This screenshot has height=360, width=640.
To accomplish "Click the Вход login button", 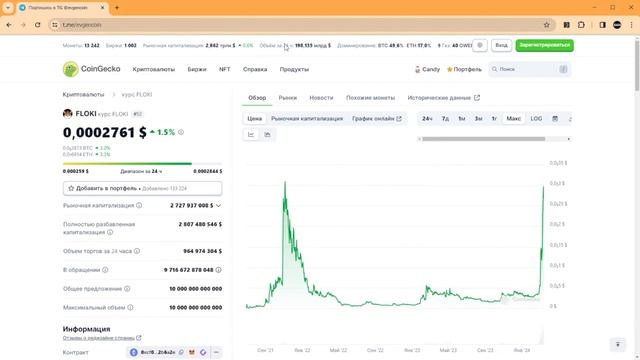I will point(501,45).
